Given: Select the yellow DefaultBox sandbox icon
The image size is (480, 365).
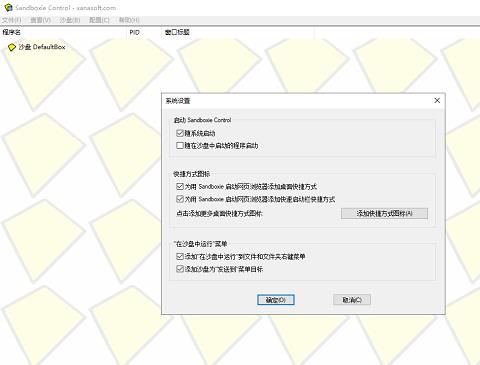Looking at the screenshot, I should tap(12, 47).
